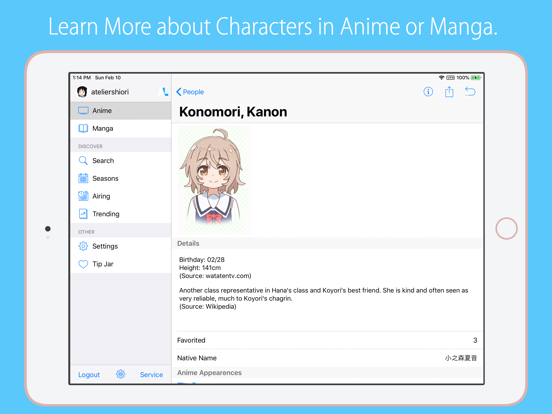
Task: Click the Trending chart icon
Action: pyautogui.click(x=83, y=214)
